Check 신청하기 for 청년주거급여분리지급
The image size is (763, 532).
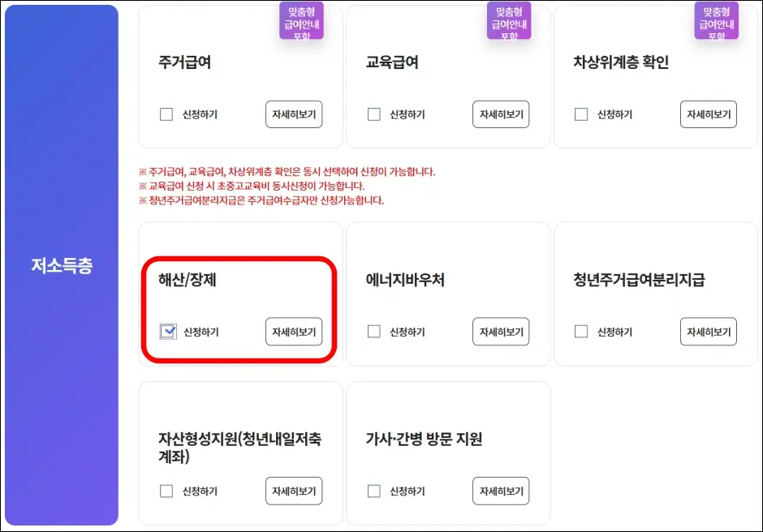pos(581,332)
